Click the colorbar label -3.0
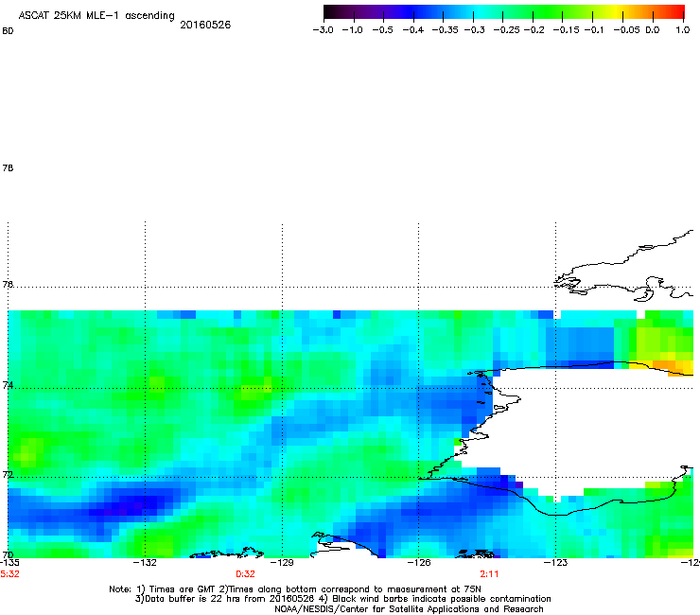700x615 pixels. [x=323, y=30]
